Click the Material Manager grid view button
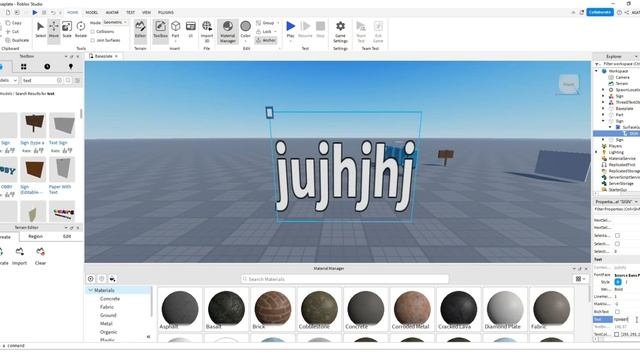Image resolution: width=640 pixels, height=360 pixels. click(x=580, y=279)
